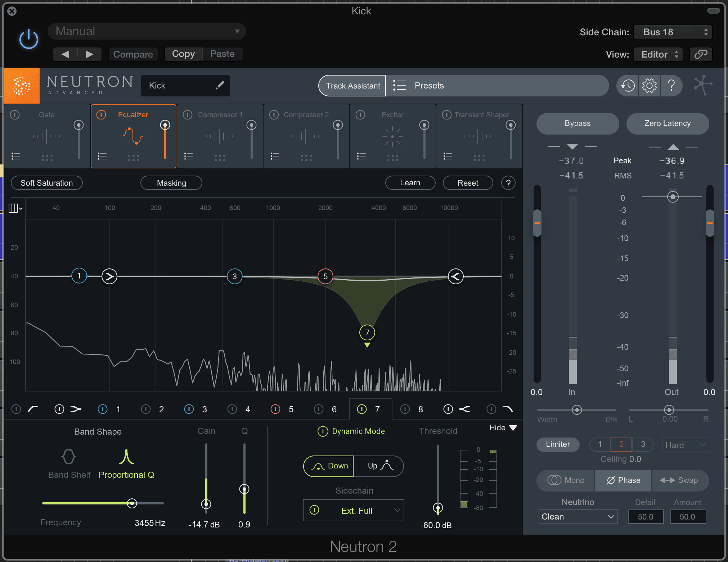This screenshot has width=728, height=562.
Task: Reset the equalizer with Reset button
Action: tap(468, 183)
